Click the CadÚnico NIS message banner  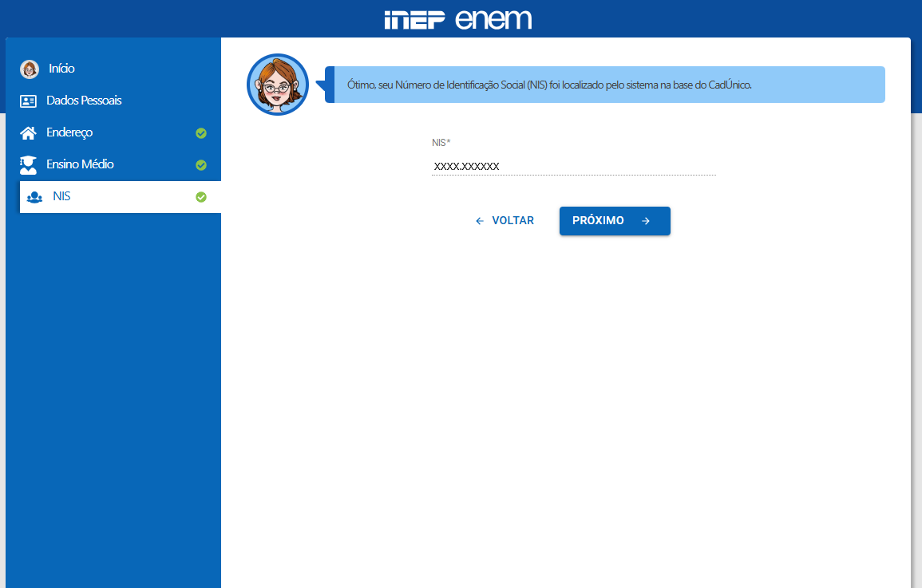[604, 85]
